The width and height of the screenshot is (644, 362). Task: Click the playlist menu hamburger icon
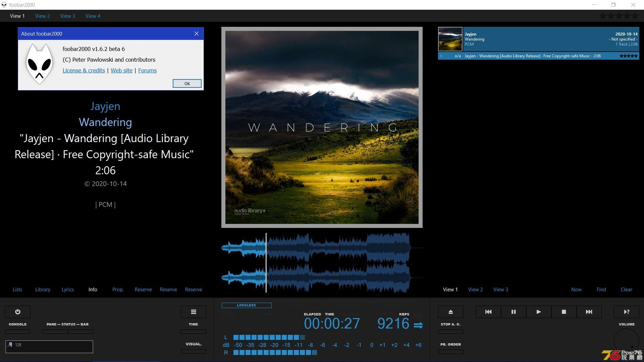coord(193,312)
